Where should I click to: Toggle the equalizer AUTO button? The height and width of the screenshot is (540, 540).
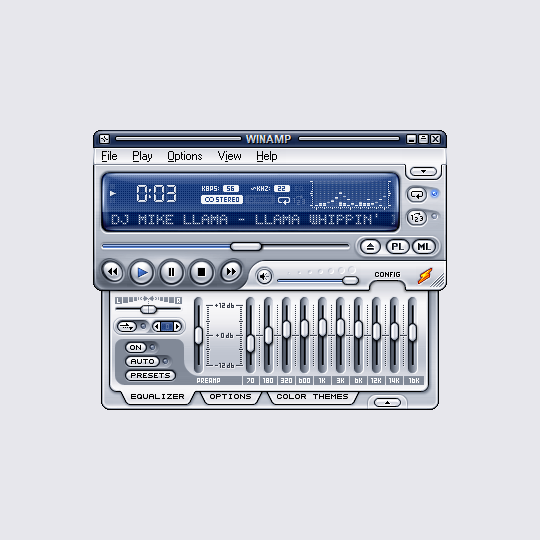pos(143,361)
